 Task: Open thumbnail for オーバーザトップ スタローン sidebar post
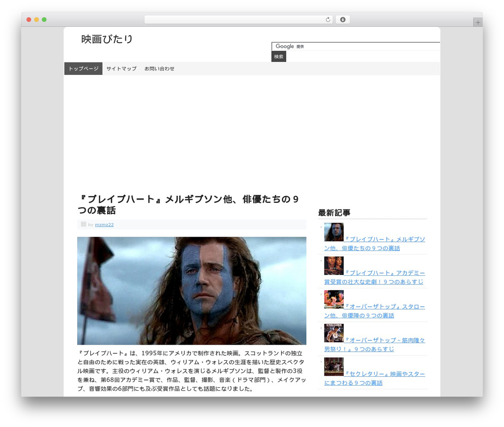click(x=334, y=299)
